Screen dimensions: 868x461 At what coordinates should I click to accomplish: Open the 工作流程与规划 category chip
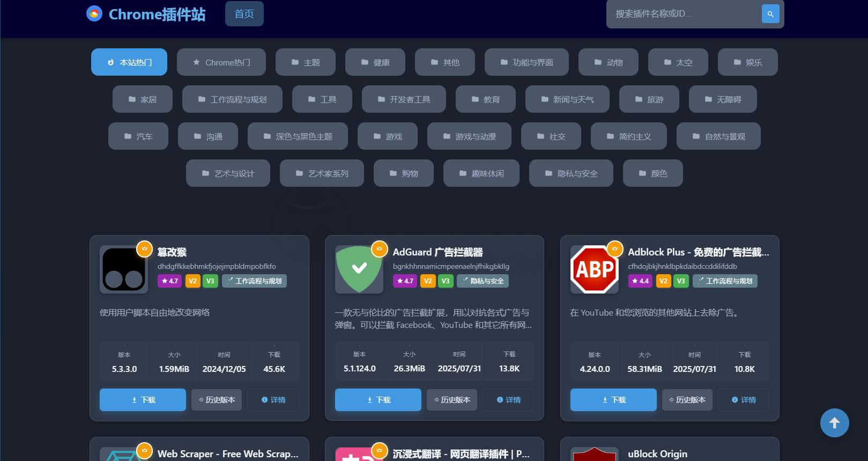[x=232, y=99]
